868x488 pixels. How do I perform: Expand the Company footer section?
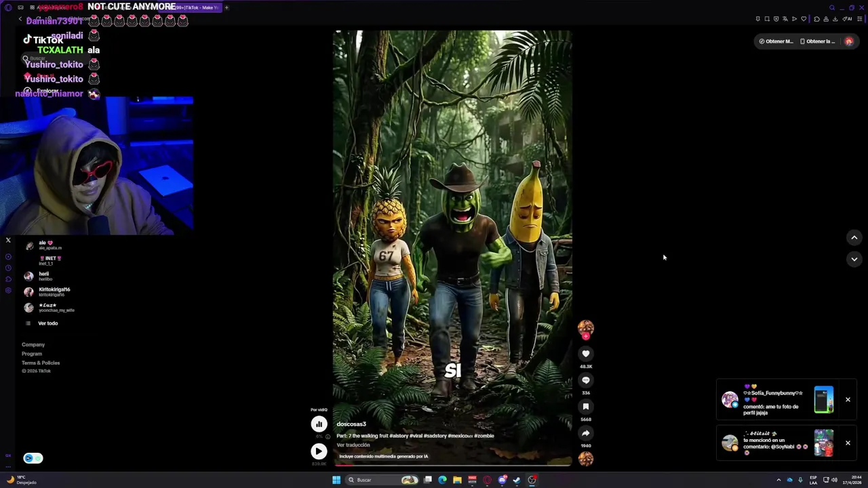(33, 345)
